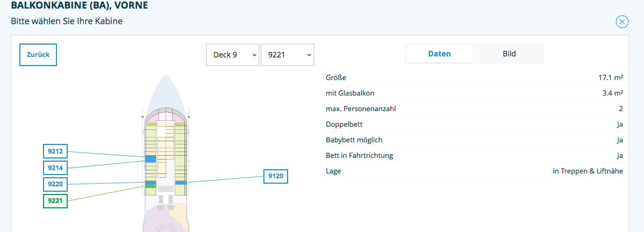Click blue cabin block on ship's right side
644x232 pixels.
point(181,183)
